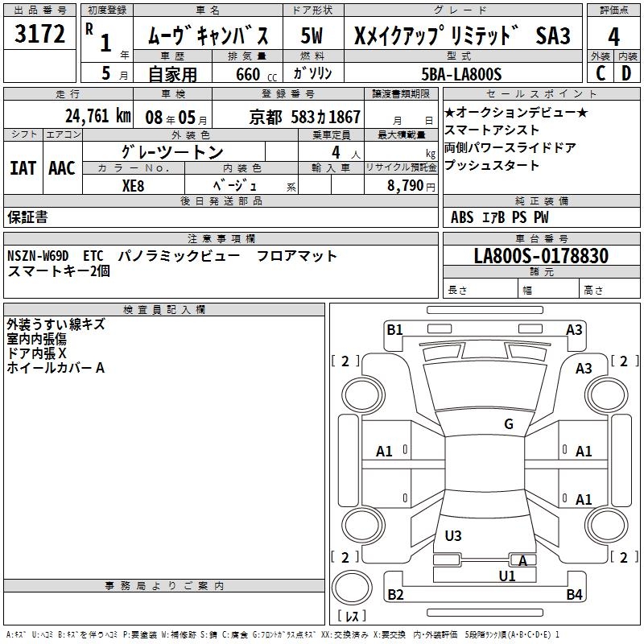Click 車台番号 section header

tap(541, 238)
